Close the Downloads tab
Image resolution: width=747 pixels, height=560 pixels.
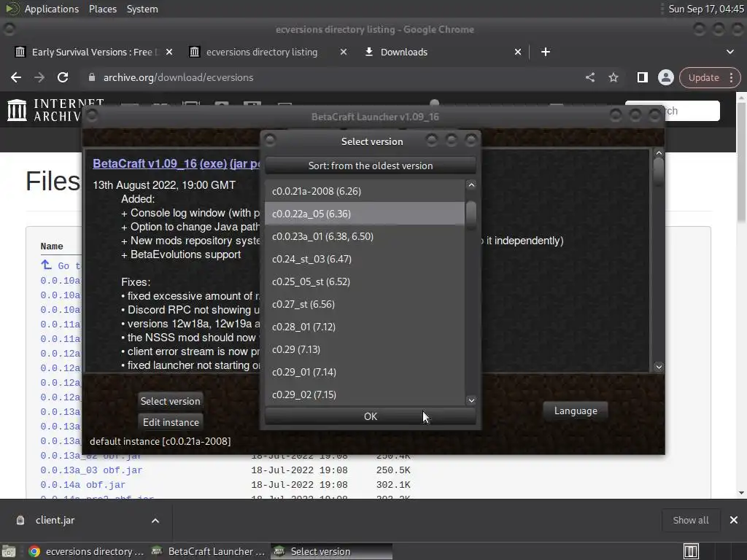[518, 52]
